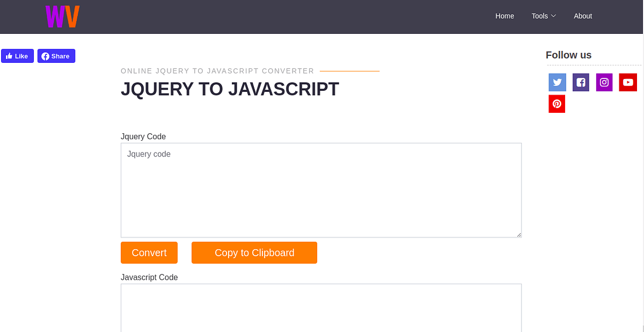Open the Pinterest social icon
The height and width of the screenshot is (332, 644).
click(557, 104)
